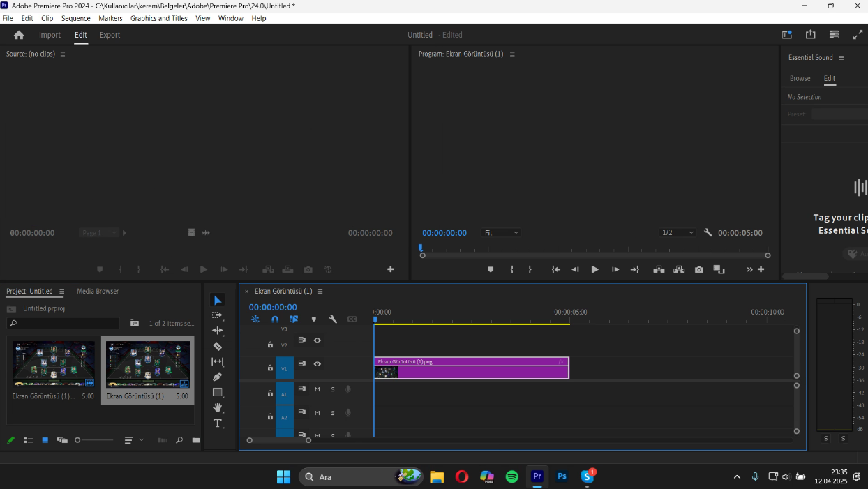Image resolution: width=868 pixels, height=489 pixels.
Task: Open Quick Export share icon
Action: point(811,35)
